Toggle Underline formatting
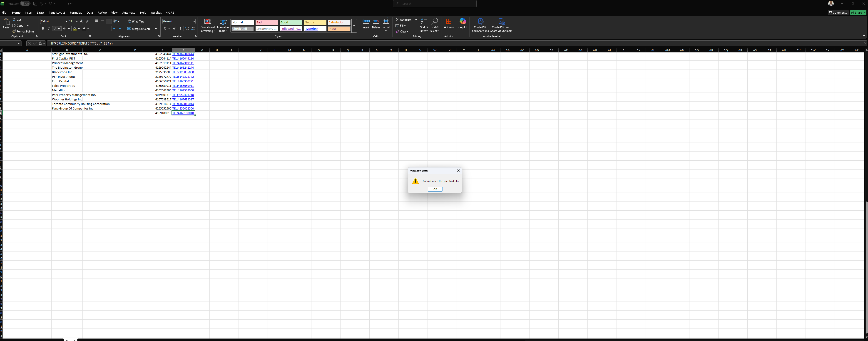868x341 pixels. tap(55, 29)
